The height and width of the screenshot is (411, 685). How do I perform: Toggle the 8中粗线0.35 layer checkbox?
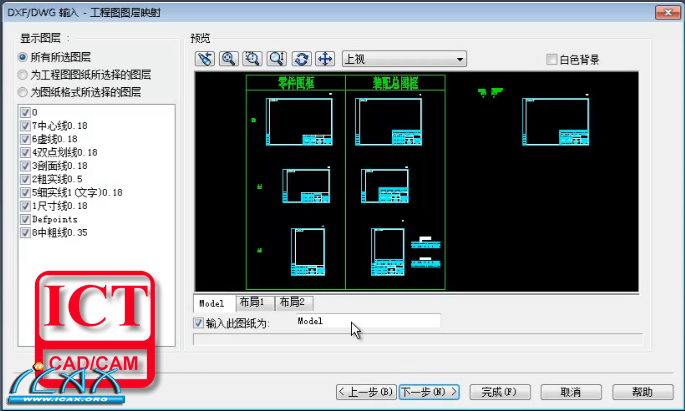pyautogui.click(x=25, y=232)
